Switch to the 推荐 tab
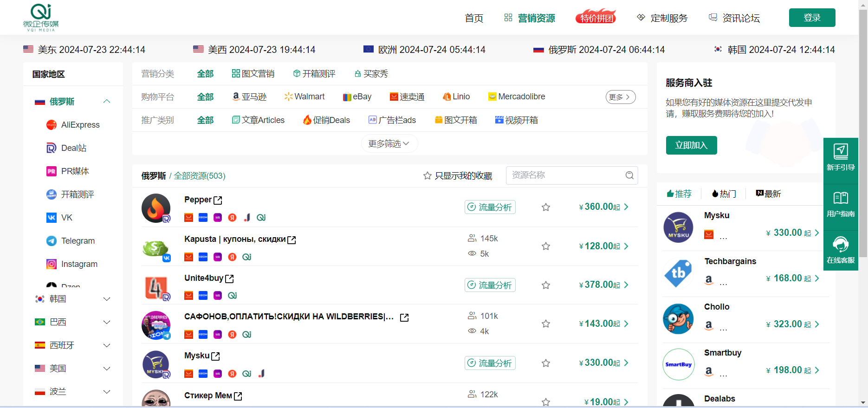The height and width of the screenshot is (408, 868). tap(679, 194)
